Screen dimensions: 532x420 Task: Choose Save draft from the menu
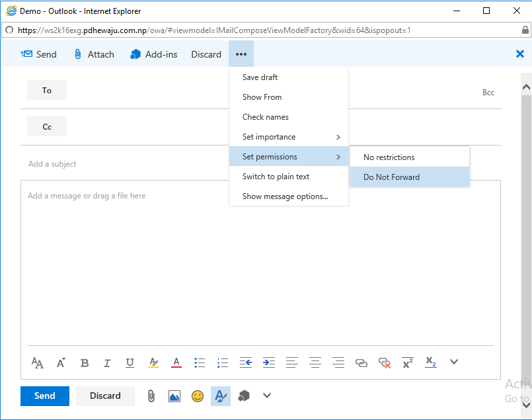(x=289, y=77)
